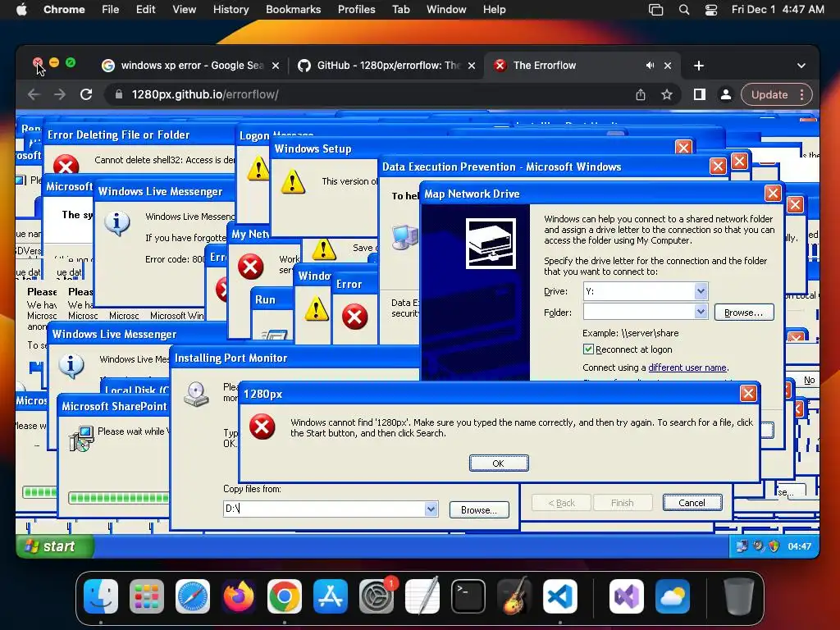
Task: Open the File menu
Action: [111, 10]
